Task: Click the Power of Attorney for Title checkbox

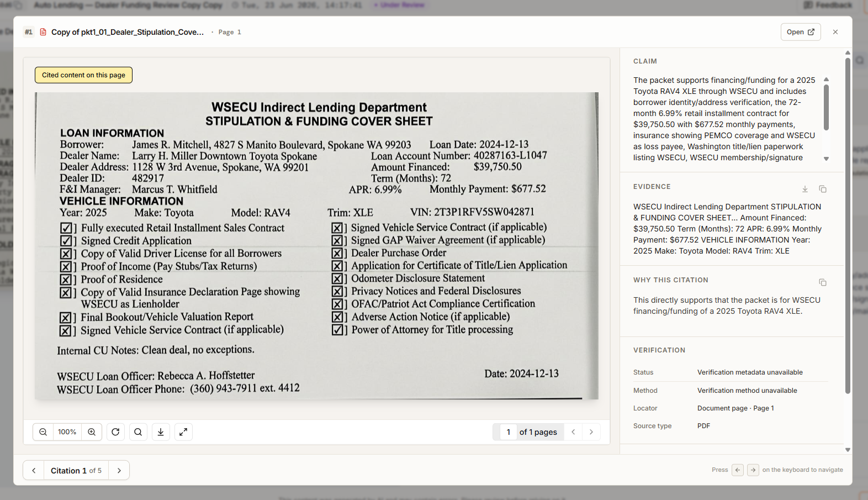Action: coord(337,330)
